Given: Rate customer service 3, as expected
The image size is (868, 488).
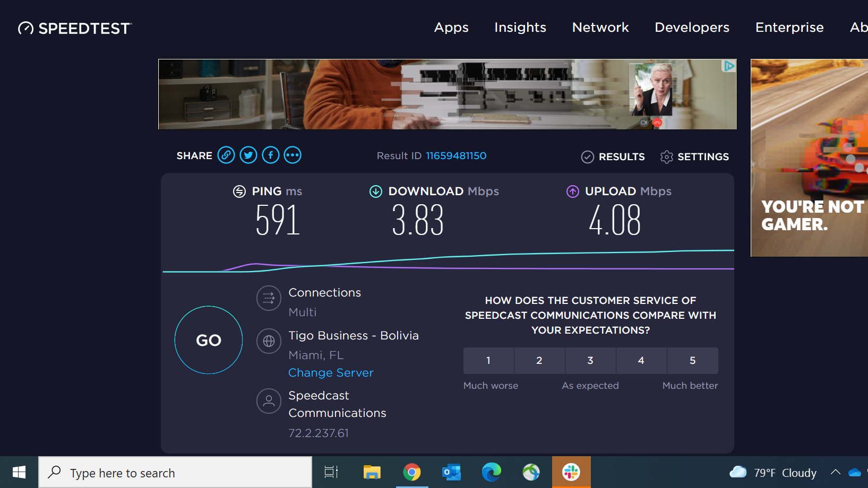Looking at the screenshot, I should 590,361.
